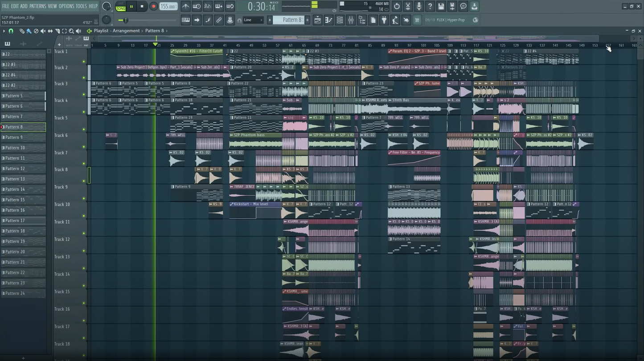The width and height of the screenshot is (644, 361).
Task: Switch the SONG/PAT playback mode toggle
Action: pyautogui.click(x=121, y=6)
